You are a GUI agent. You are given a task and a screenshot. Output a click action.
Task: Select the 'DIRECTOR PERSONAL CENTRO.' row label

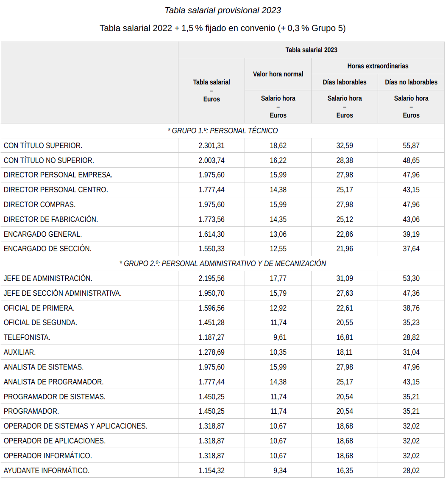pyautogui.click(x=56, y=190)
